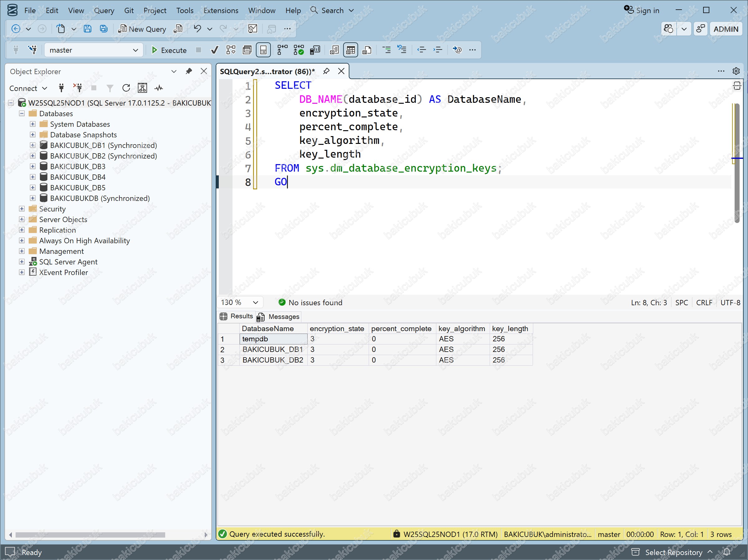This screenshot has width=748, height=560.
Task: Pin the SQLQuery2 query tab
Action: pos(326,71)
